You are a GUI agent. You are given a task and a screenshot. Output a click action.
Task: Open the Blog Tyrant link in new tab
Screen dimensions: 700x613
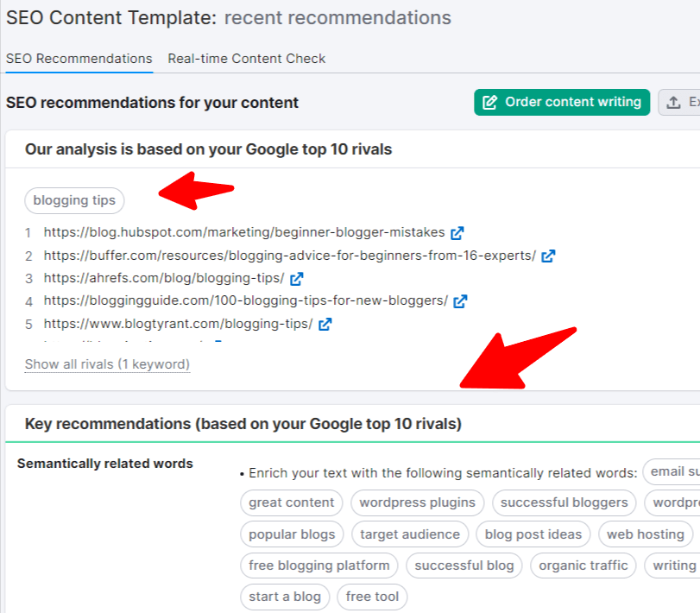[x=324, y=324]
